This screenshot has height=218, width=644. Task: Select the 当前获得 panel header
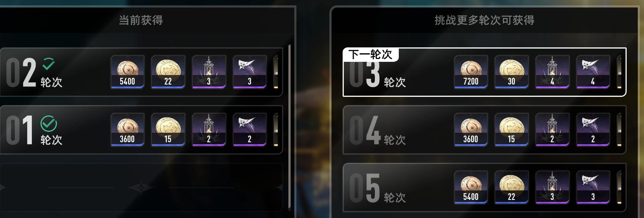[x=141, y=20]
